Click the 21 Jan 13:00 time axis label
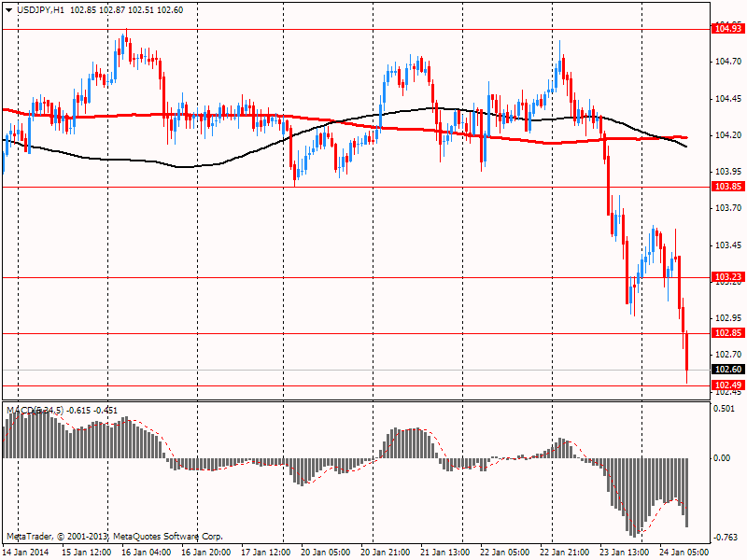The width and height of the screenshot is (747, 560). click(x=445, y=552)
